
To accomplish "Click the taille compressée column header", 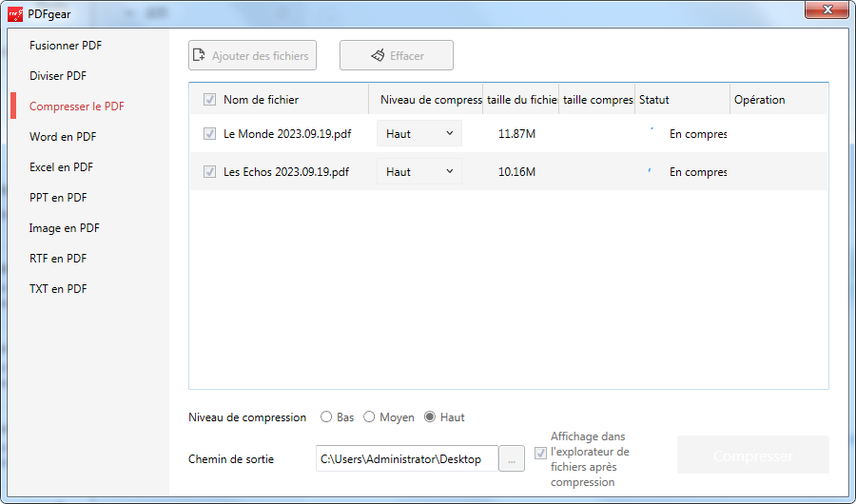I will (x=596, y=100).
